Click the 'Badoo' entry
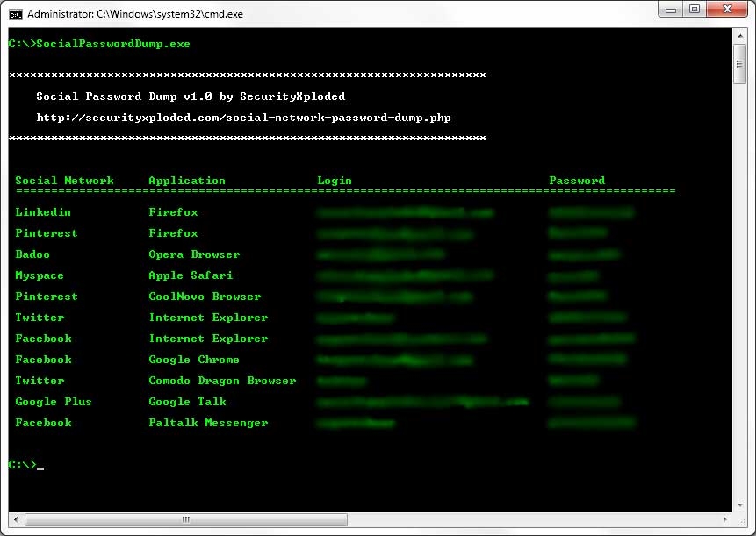The width and height of the screenshot is (756, 536). click(32, 254)
